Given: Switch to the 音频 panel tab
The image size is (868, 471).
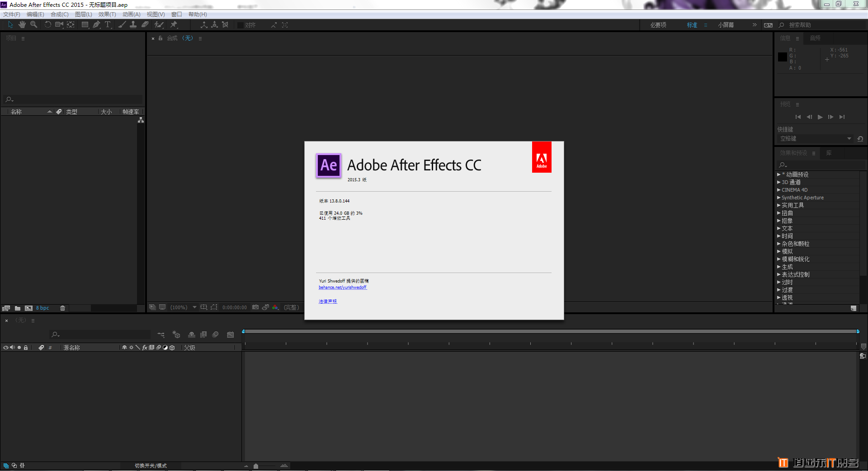Looking at the screenshot, I should point(815,38).
